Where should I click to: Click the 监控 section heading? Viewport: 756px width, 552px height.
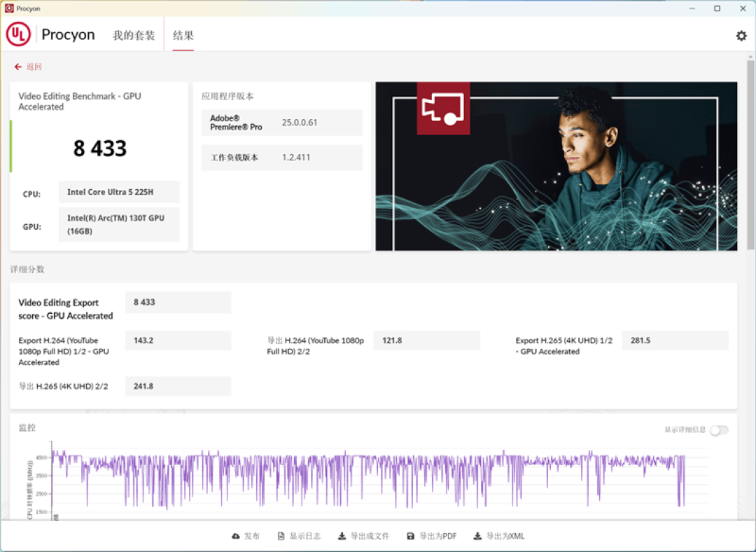pyautogui.click(x=27, y=427)
